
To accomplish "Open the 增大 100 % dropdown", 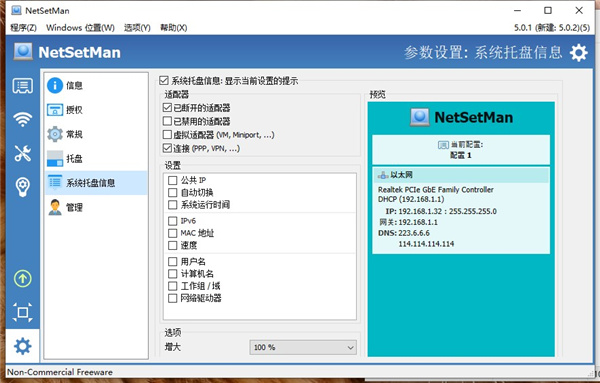I will point(303,347).
